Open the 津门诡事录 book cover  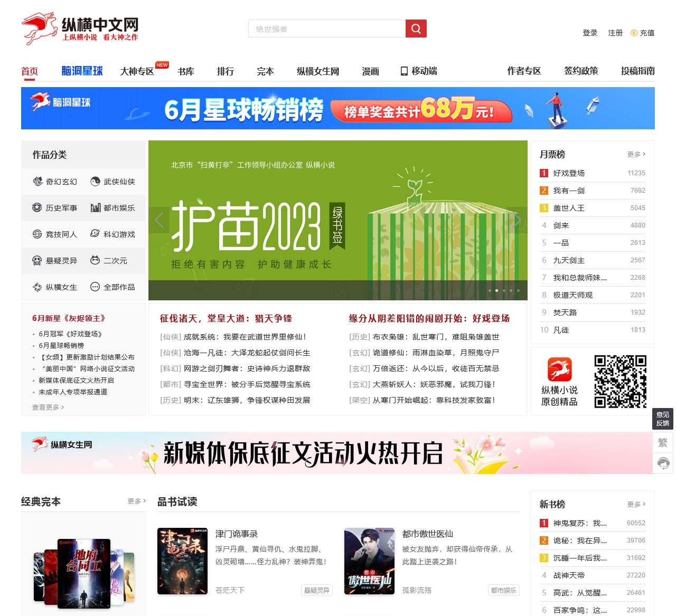tap(182, 561)
